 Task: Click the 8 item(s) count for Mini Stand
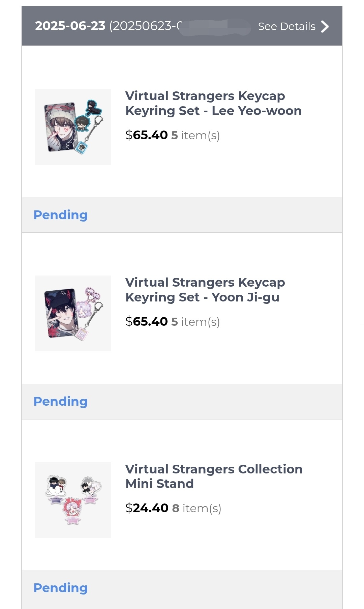[x=196, y=509]
